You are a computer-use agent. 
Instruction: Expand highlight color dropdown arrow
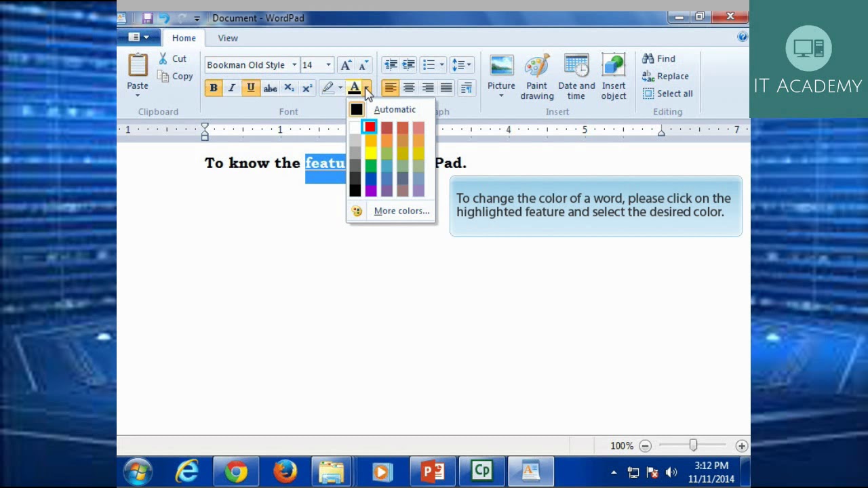pos(340,88)
